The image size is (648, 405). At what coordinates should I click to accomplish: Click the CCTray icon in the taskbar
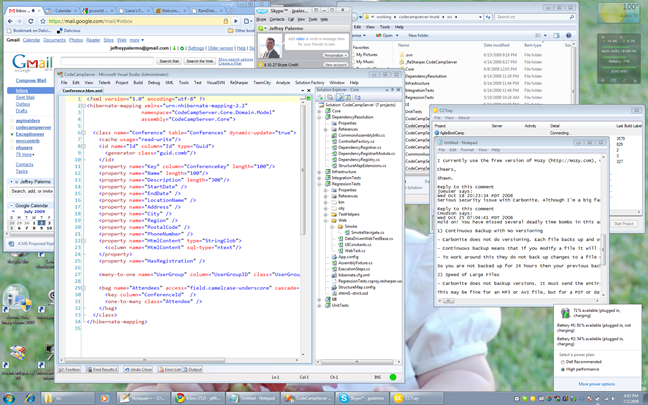click(398, 398)
